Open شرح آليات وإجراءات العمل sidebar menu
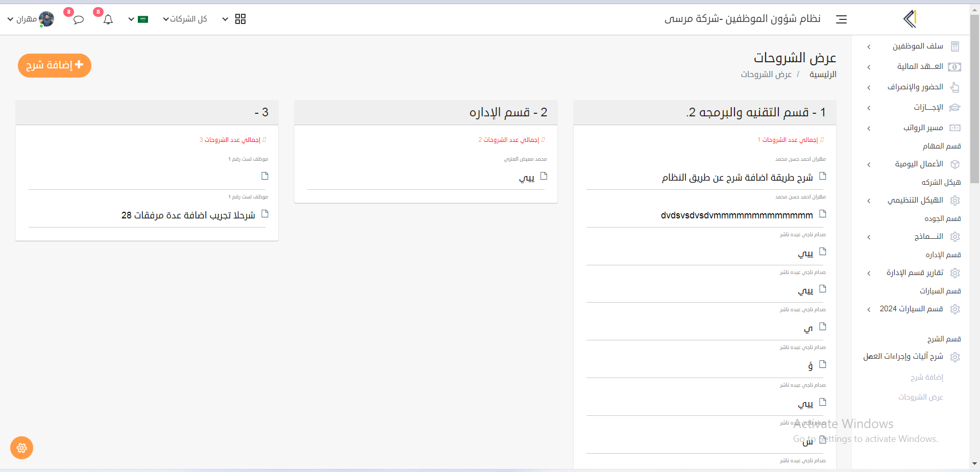The image size is (980, 472). coord(903,357)
